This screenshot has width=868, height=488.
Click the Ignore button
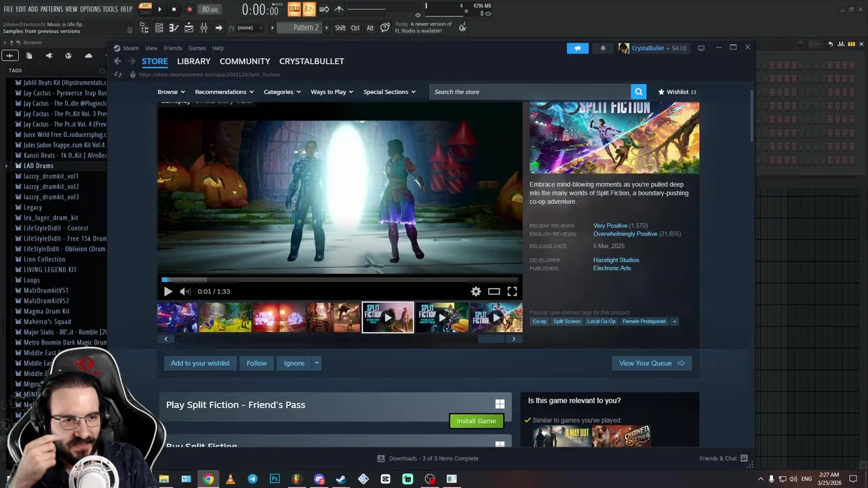[x=294, y=363]
